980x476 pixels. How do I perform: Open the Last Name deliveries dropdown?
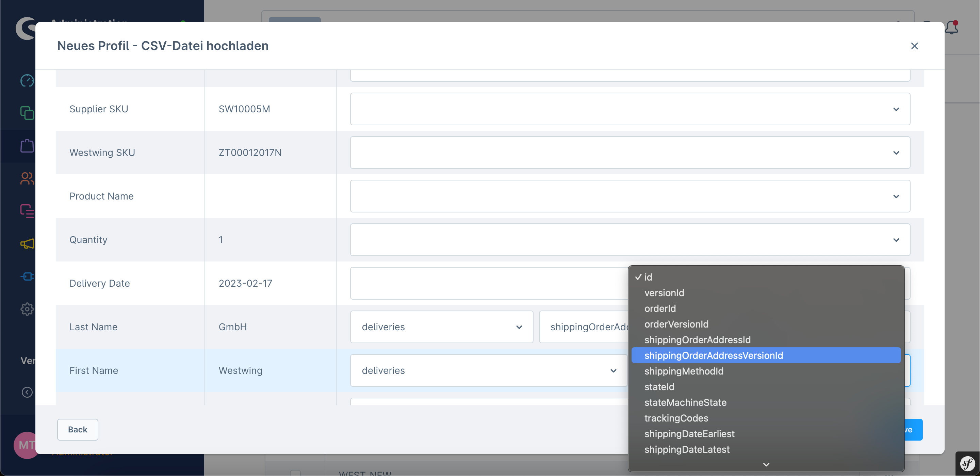[x=441, y=327]
